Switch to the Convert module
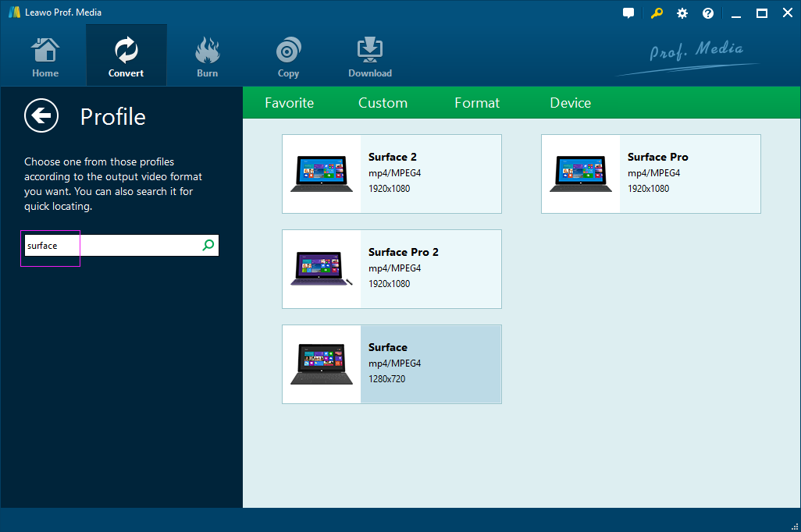Image resolution: width=801 pixels, height=532 pixels. (126, 58)
